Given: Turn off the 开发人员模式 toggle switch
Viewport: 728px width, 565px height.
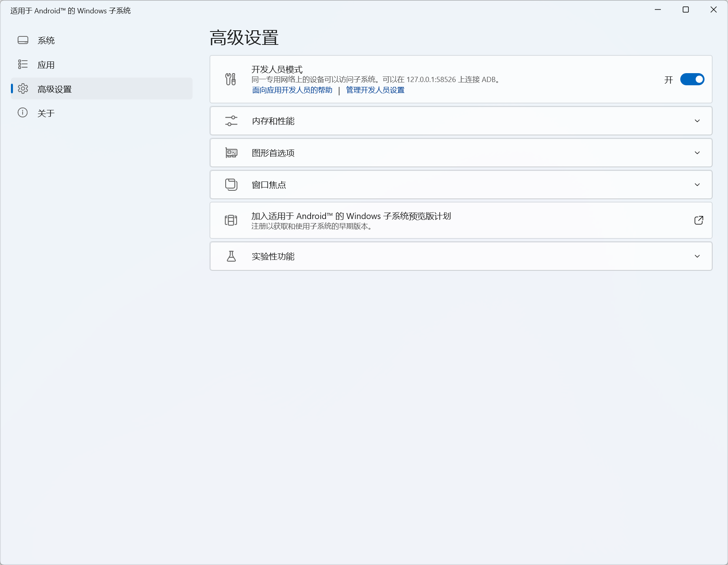Looking at the screenshot, I should point(692,79).
